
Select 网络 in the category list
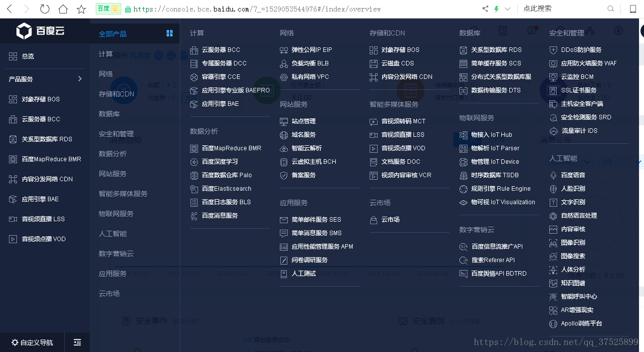(x=106, y=74)
